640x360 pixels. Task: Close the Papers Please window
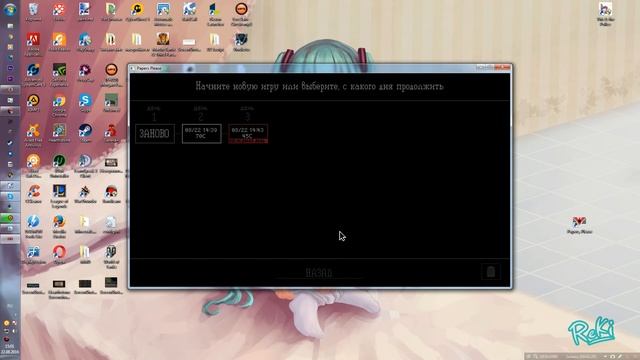pyautogui.click(x=502, y=67)
